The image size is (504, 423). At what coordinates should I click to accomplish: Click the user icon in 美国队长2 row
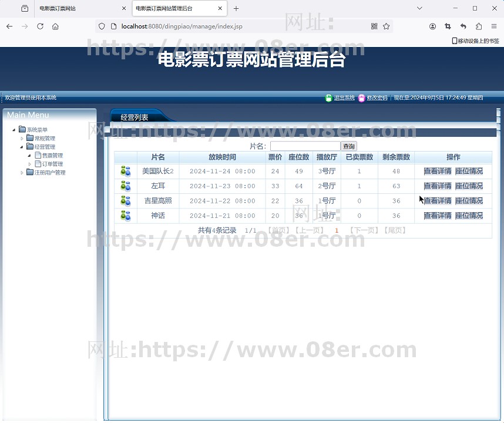coord(126,172)
